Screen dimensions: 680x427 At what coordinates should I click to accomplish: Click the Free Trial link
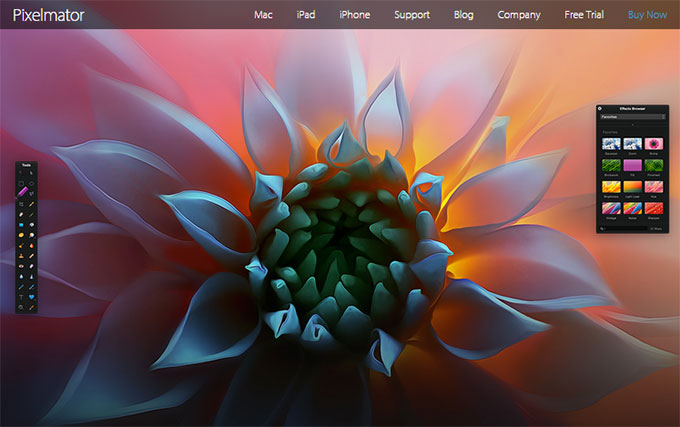584,15
